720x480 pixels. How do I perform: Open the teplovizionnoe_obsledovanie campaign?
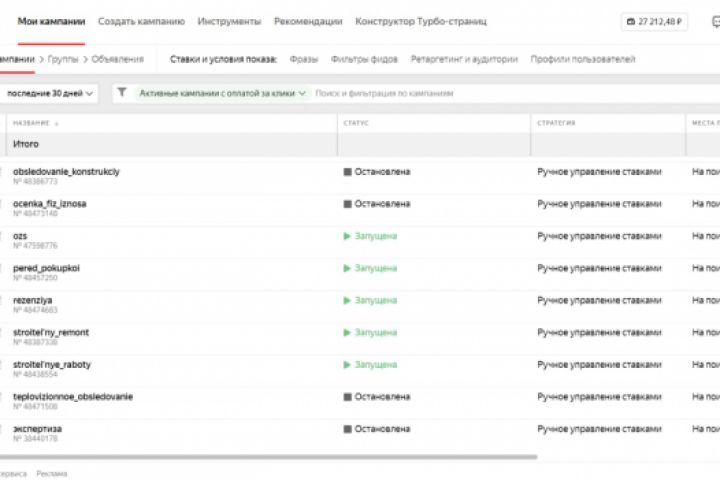73,397
